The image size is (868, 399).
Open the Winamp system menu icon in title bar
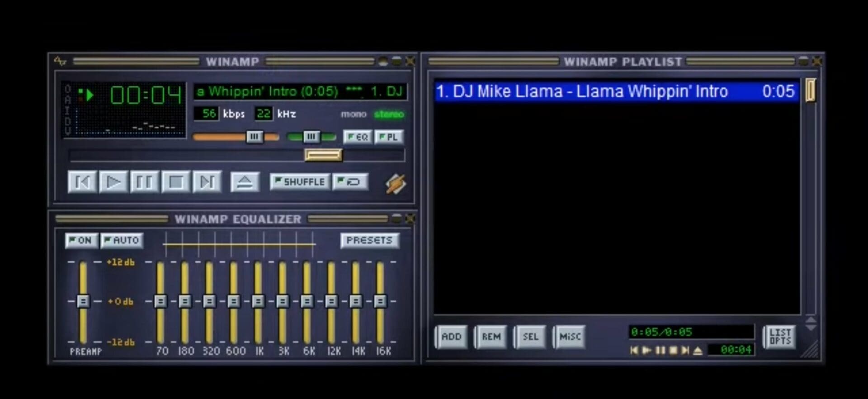coord(60,61)
